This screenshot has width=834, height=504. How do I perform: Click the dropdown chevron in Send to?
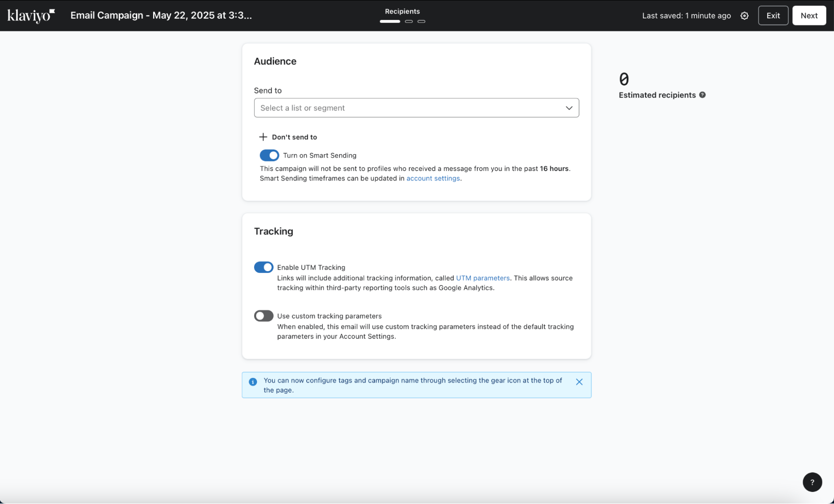click(x=569, y=108)
